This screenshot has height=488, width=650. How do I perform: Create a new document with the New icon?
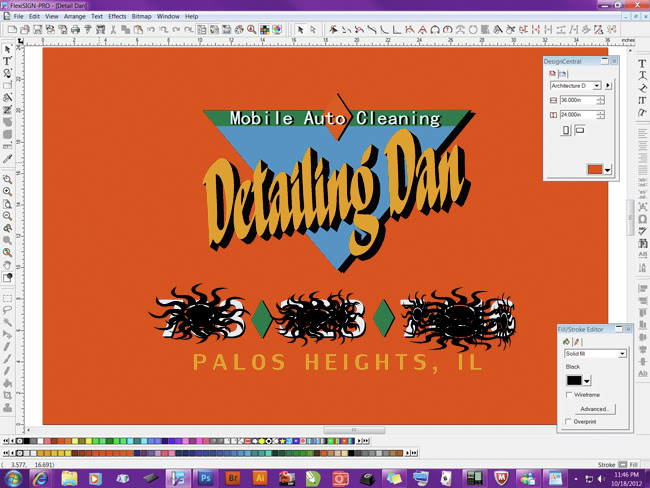[x=12, y=29]
